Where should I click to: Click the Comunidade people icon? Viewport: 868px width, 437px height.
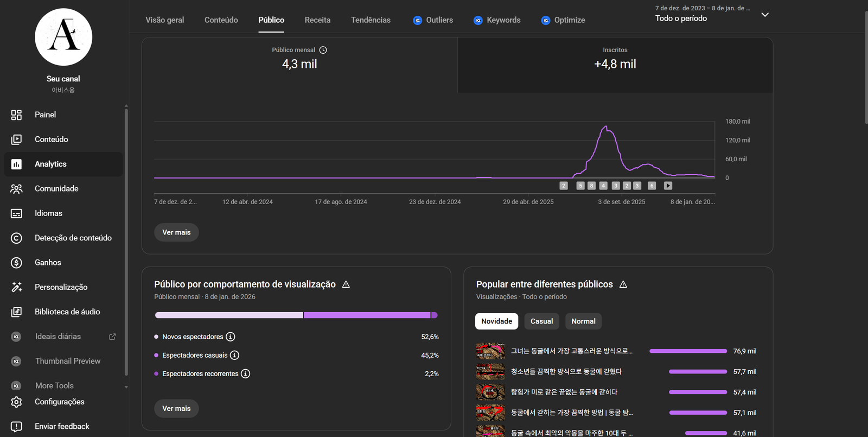tap(16, 189)
